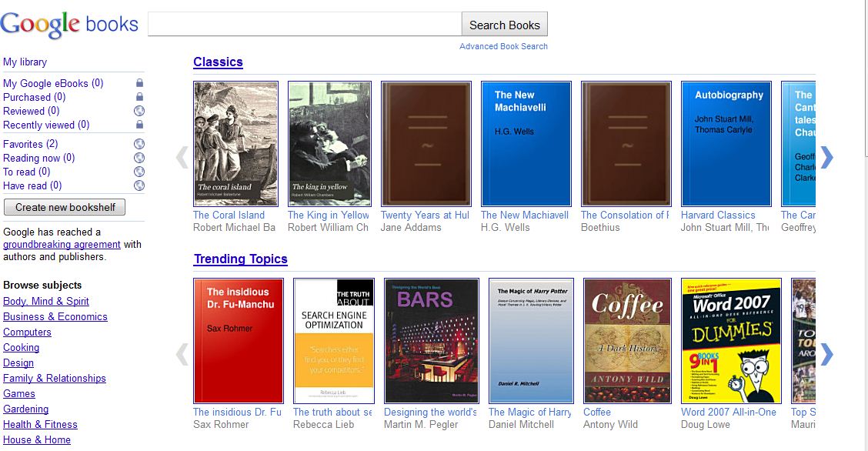Click the lock icon beside My Google eBooks
Viewport: 868px width, 451px height.
139,82
